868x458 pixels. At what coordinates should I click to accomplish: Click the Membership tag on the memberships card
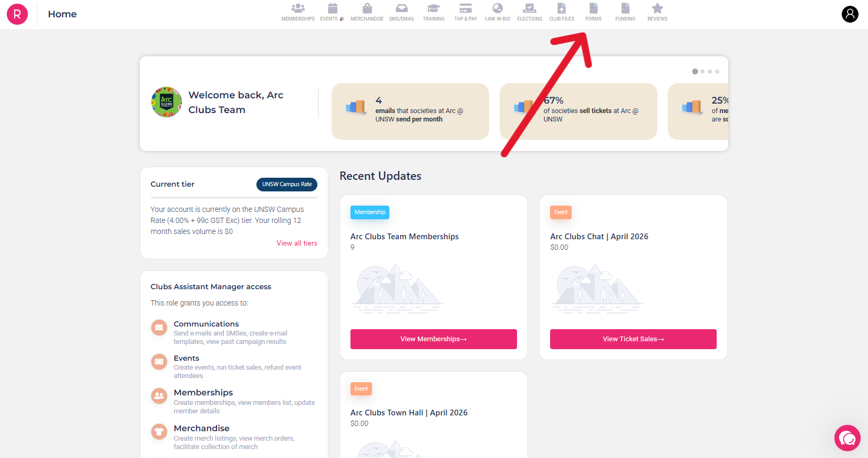370,212
